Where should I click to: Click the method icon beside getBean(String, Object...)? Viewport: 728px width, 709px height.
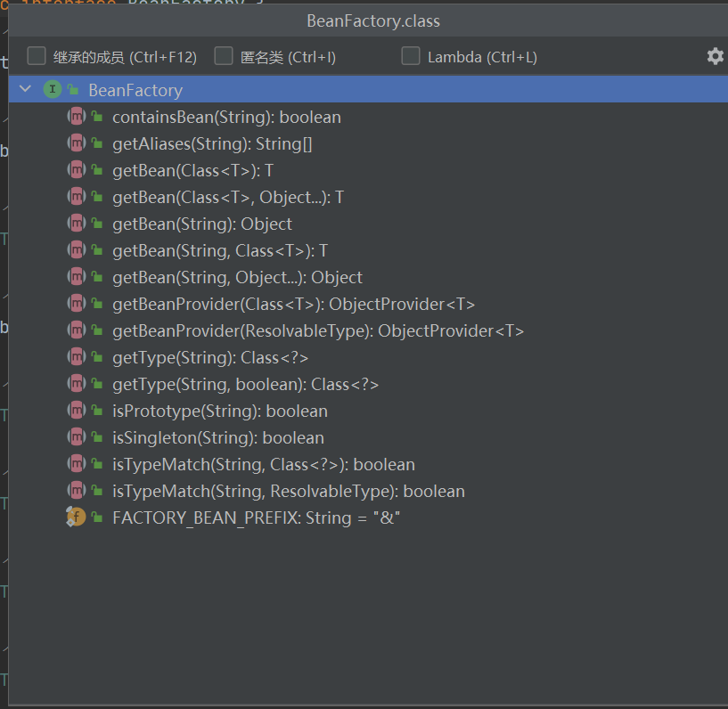pyautogui.click(x=76, y=277)
